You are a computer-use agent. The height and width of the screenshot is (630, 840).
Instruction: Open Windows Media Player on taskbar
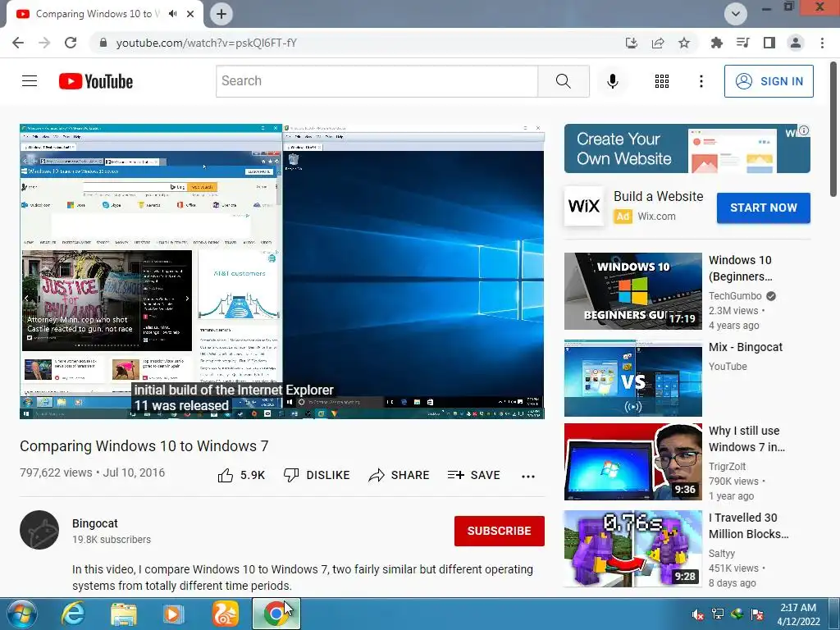173,614
